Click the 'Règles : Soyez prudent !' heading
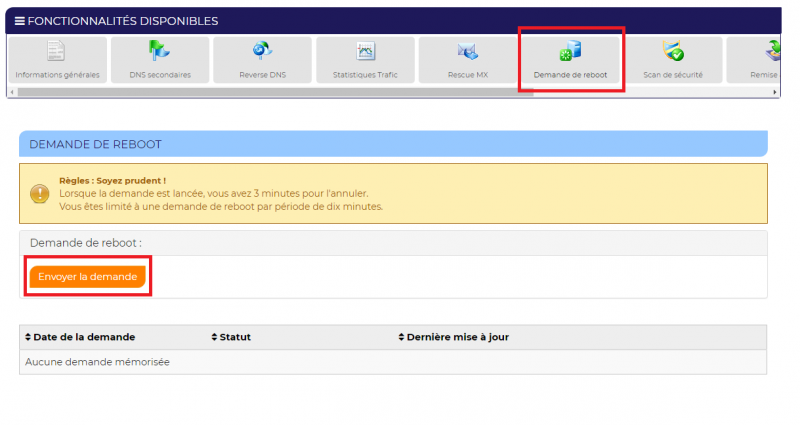 [112, 181]
